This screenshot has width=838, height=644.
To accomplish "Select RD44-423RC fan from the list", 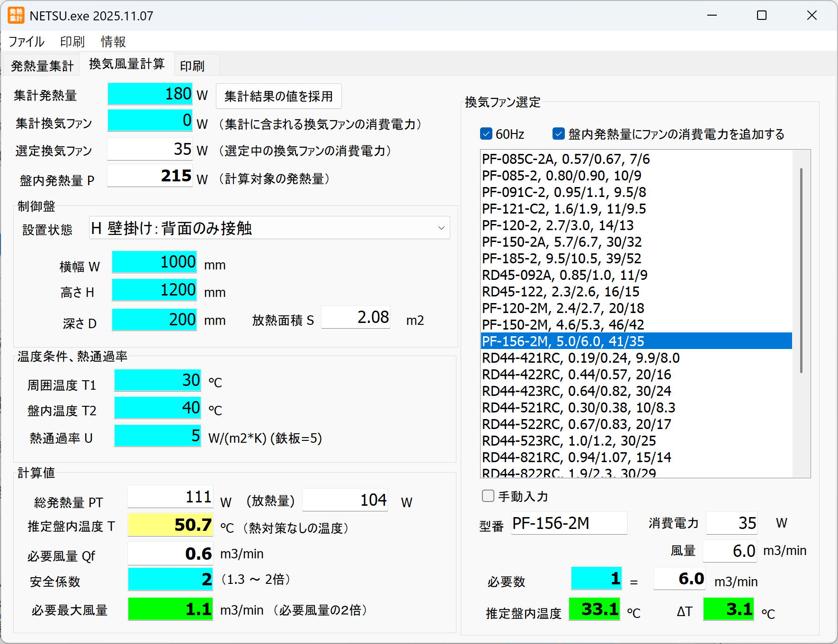I will click(576, 391).
